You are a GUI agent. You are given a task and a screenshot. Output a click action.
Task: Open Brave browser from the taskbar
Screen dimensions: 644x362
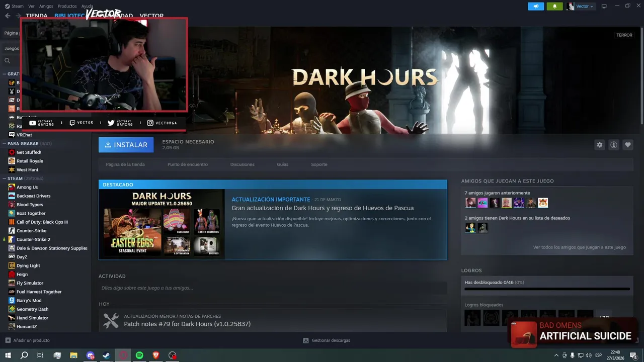156,355
